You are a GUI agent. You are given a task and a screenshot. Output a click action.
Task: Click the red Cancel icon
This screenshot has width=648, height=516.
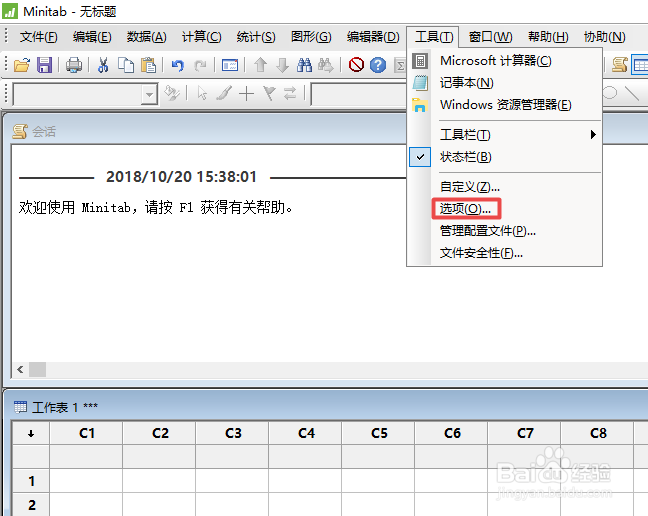pyautogui.click(x=356, y=65)
